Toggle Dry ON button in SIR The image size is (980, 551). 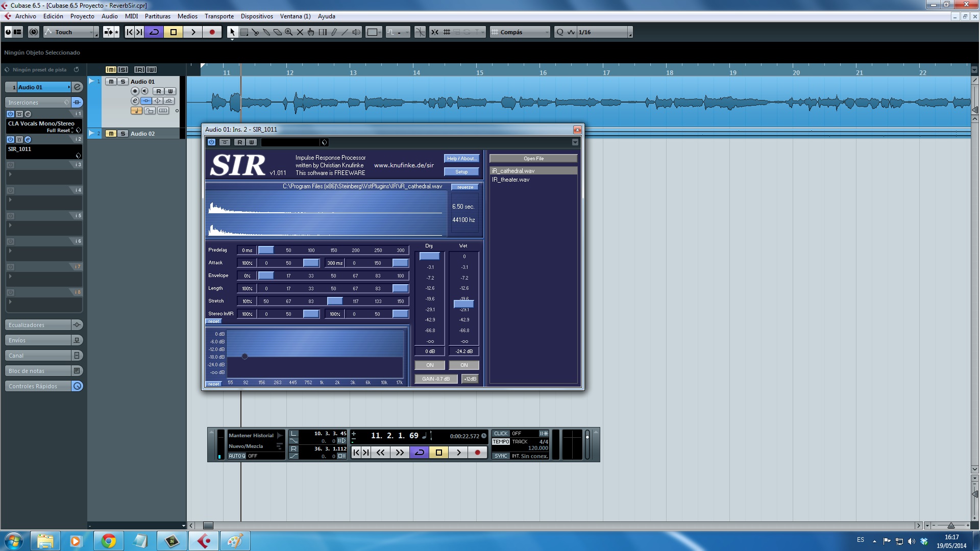click(x=430, y=365)
